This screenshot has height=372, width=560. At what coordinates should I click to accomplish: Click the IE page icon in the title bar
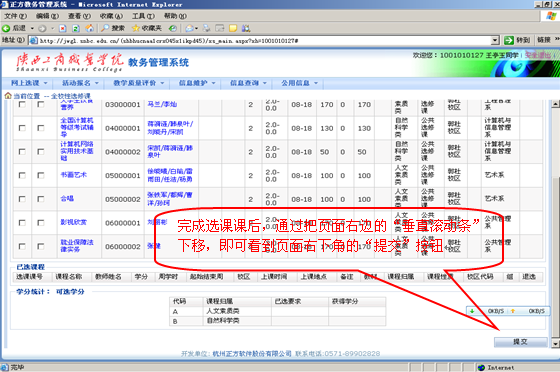coord(4,4)
